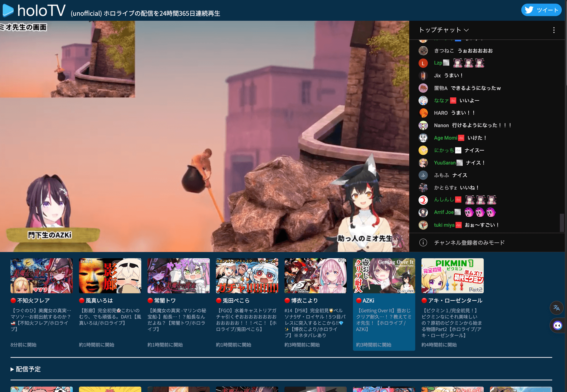Image resolution: width=567 pixels, height=392 pixels.
Task: Click Lzp's red L avatar
Action: point(423,63)
